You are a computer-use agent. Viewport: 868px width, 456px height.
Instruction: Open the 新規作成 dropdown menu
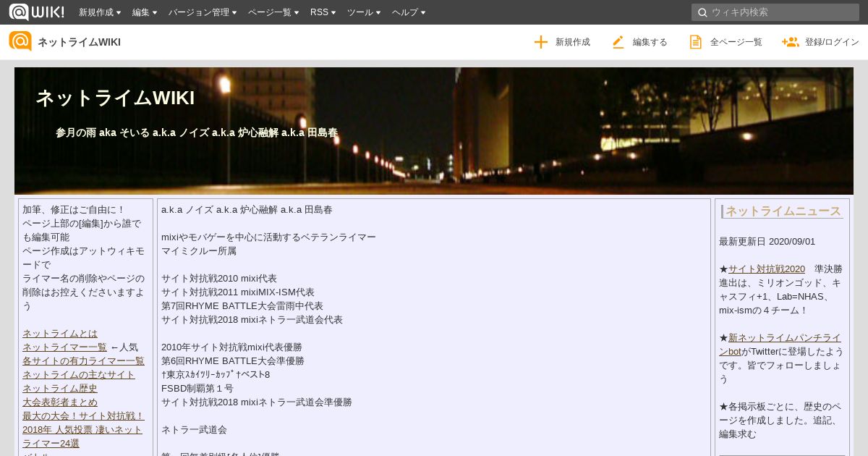tap(100, 12)
